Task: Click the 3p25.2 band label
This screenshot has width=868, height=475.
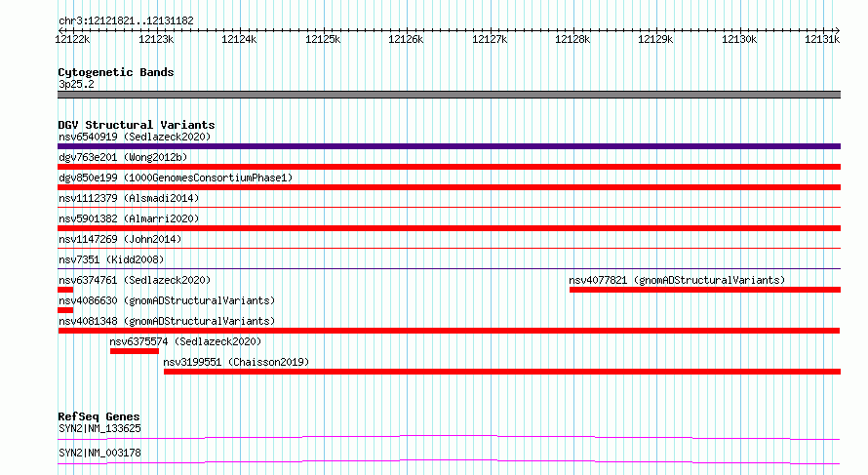Action: pos(76,84)
